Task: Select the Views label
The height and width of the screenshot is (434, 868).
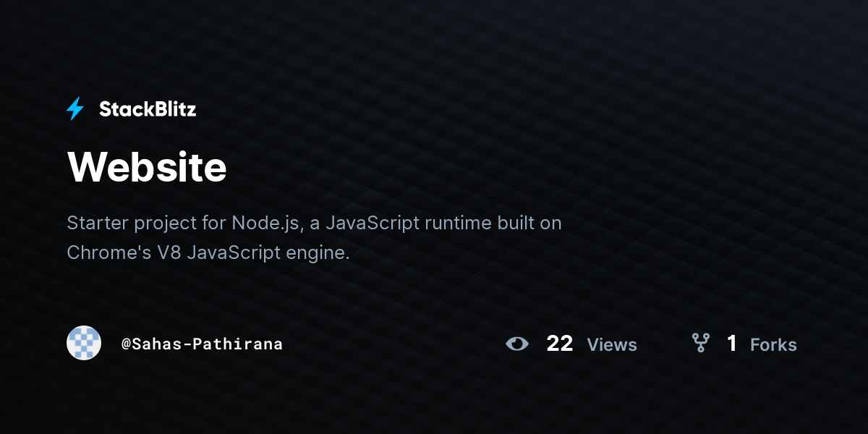Action: point(612,345)
